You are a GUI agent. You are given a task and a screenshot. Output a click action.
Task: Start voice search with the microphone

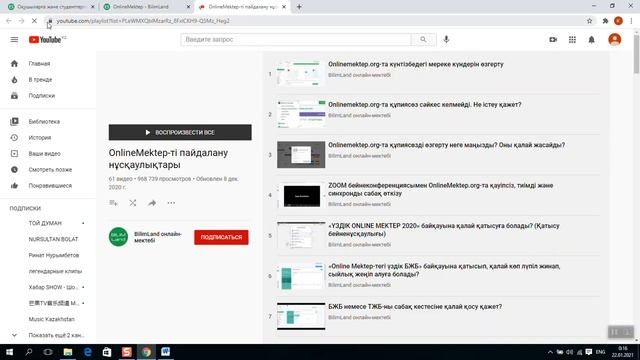[446, 40]
